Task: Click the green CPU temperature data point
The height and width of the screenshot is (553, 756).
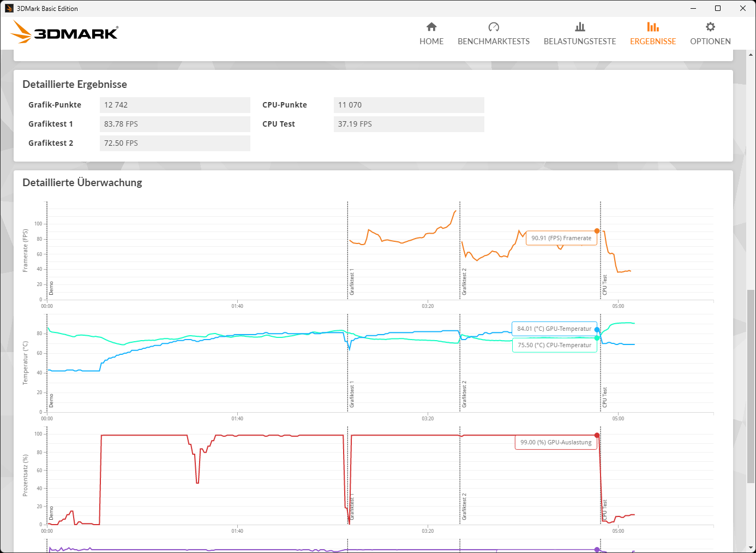Action: 597,338
